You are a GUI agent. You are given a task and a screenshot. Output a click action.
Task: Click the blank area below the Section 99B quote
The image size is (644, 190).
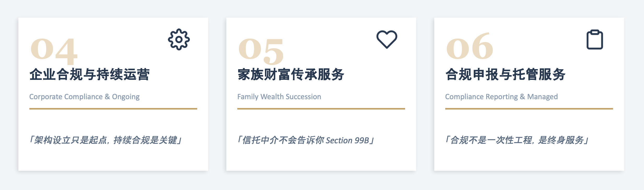[321, 159]
